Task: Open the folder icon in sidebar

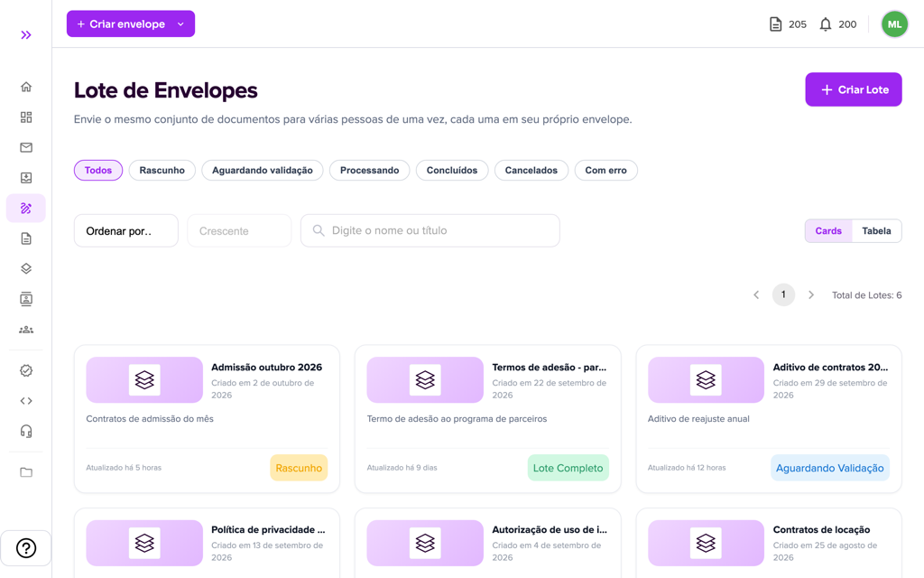Action: [x=26, y=471]
